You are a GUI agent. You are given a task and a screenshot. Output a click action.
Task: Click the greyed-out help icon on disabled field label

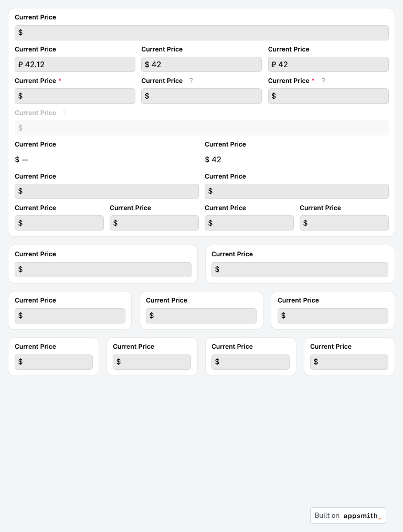(x=65, y=112)
